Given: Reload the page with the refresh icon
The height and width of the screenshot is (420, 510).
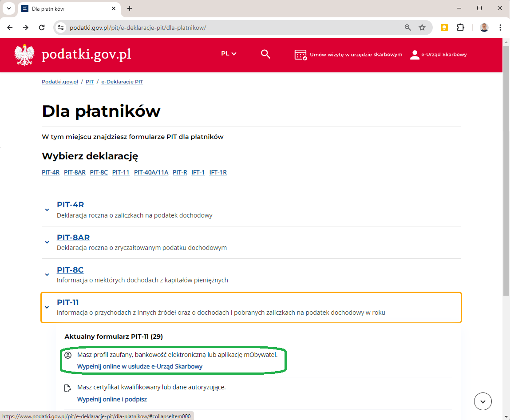Looking at the screenshot, I should pos(42,28).
